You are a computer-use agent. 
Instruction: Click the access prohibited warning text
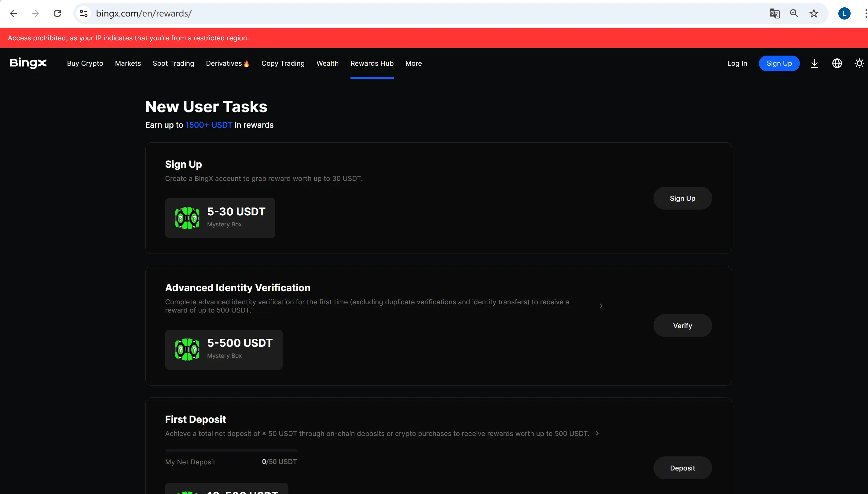point(128,38)
